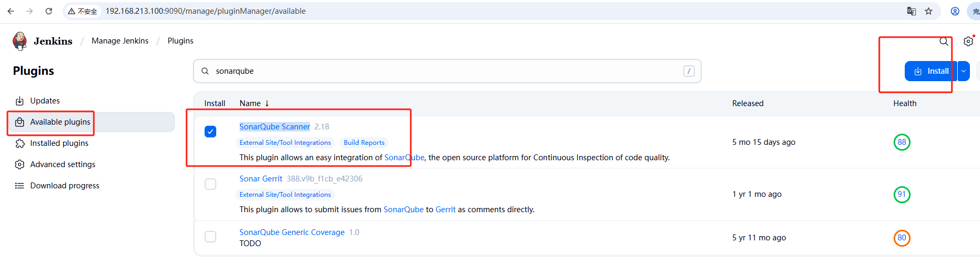
Task: Click the Jenkins logo icon
Action: pos(20,41)
